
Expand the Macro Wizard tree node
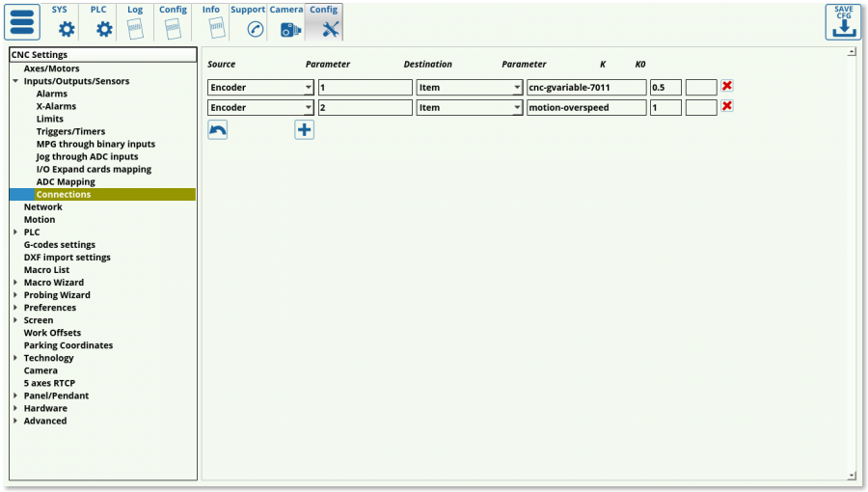(x=15, y=283)
